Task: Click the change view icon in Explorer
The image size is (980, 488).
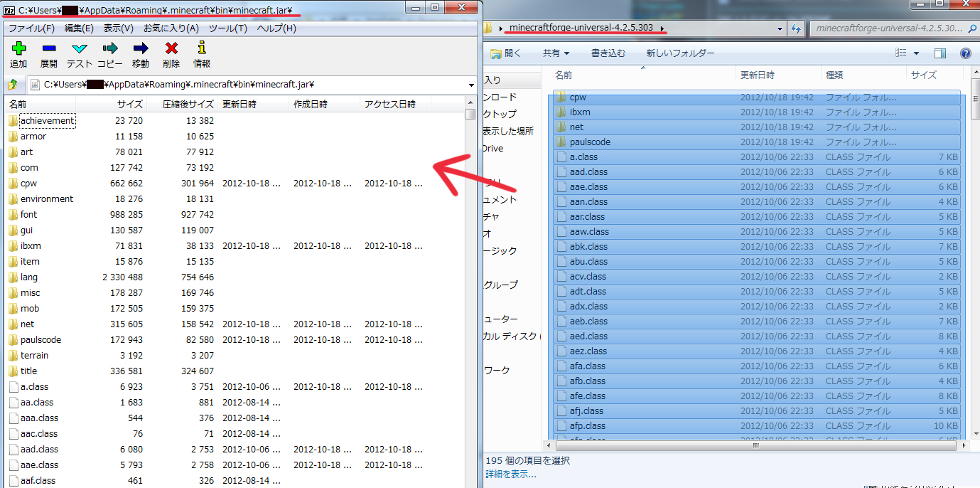Action: (x=901, y=53)
